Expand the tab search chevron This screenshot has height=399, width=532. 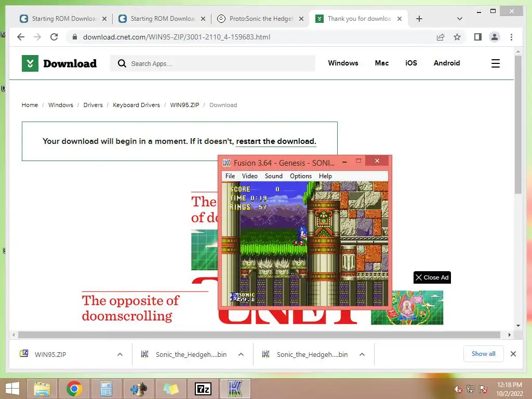(459, 19)
